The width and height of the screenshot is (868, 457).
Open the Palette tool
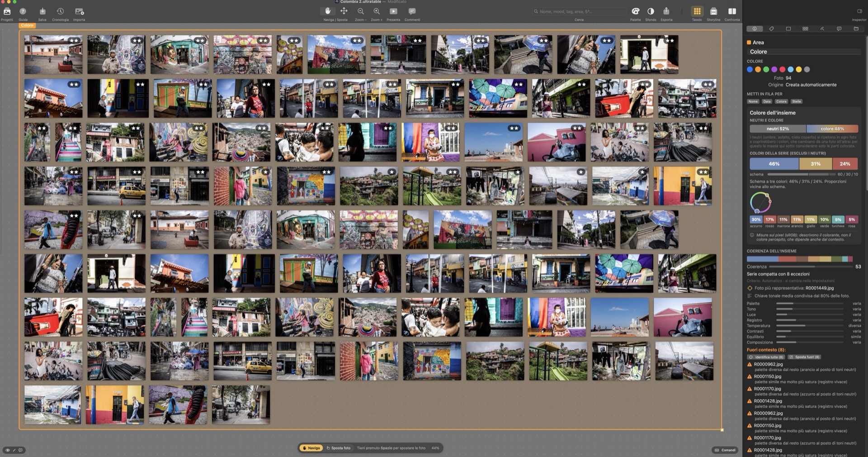pyautogui.click(x=636, y=11)
